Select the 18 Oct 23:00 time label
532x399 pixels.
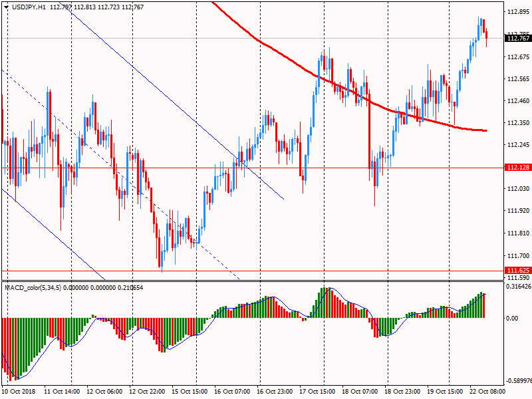tap(402, 392)
